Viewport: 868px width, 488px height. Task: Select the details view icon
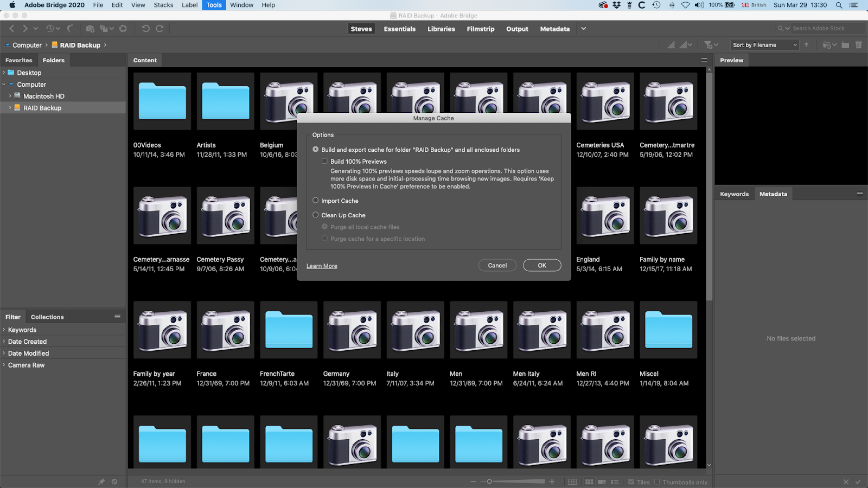(602, 481)
